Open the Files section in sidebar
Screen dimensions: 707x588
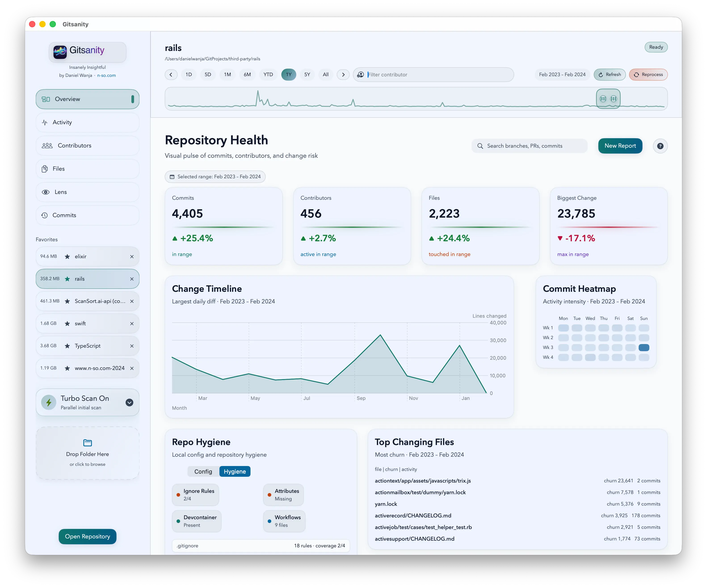88,169
